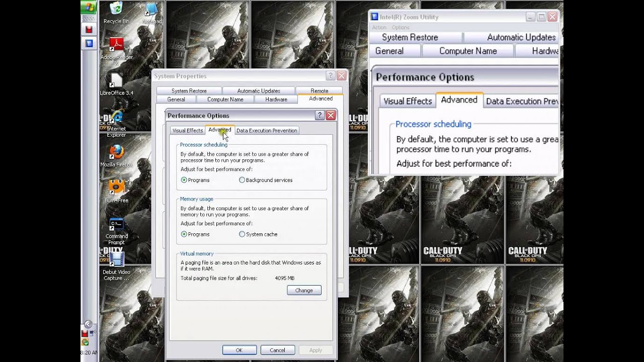644x362 pixels.
Task: Click the Intel Zoom Utility title bar icon
Action: [x=374, y=17]
